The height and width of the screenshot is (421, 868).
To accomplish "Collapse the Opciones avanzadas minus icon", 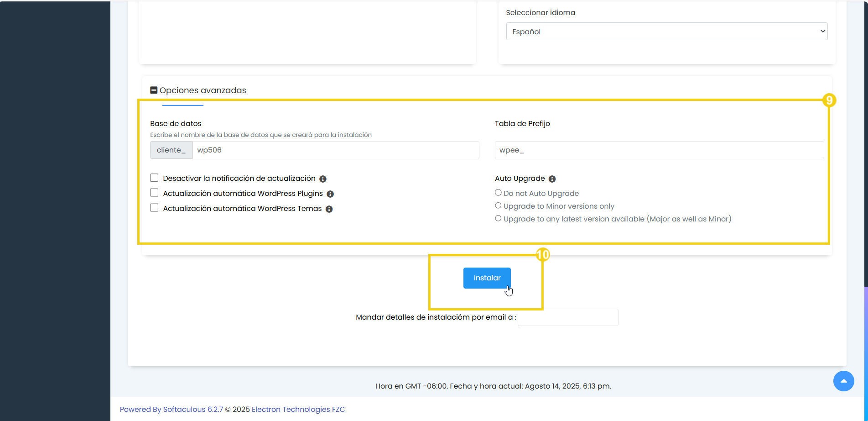I will (x=154, y=90).
